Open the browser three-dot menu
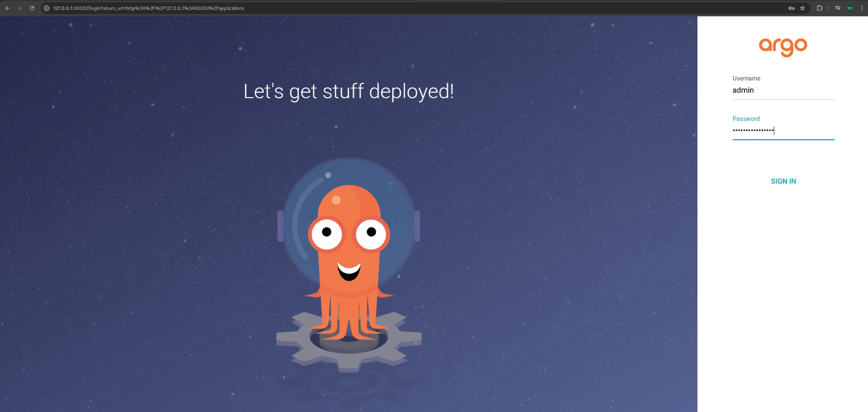This screenshot has height=412, width=868. (862, 8)
